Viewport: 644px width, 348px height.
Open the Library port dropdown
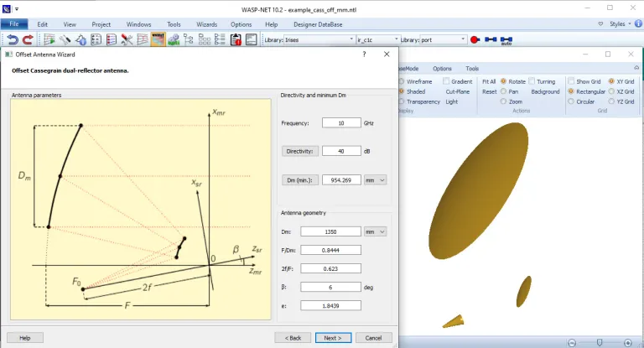click(463, 39)
